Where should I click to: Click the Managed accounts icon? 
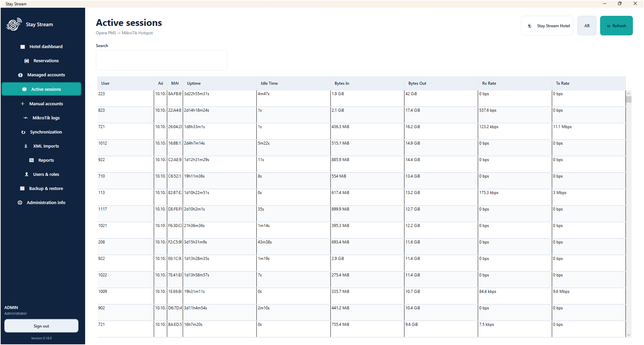pyautogui.click(x=21, y=75)
